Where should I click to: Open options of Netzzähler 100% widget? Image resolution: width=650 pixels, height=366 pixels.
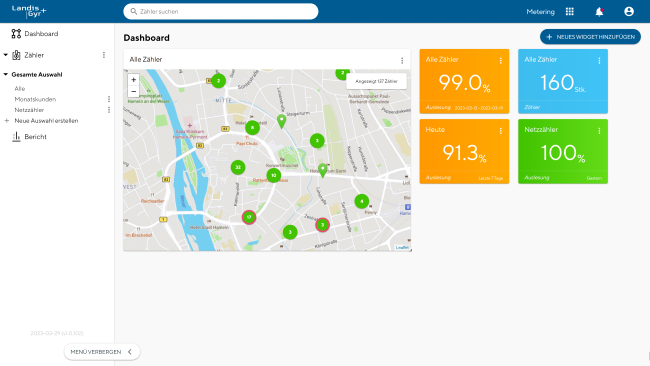(x=599, y=131)
